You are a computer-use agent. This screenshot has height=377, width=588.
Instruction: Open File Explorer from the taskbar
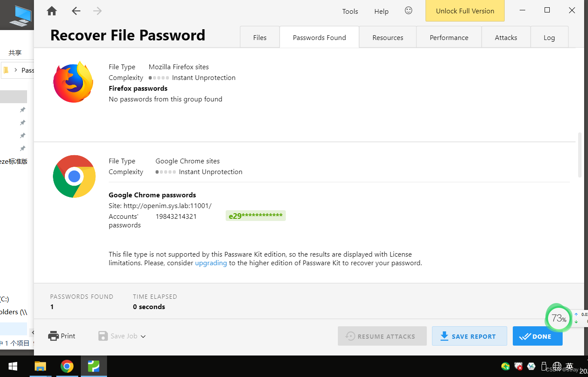tap(40, 366)
